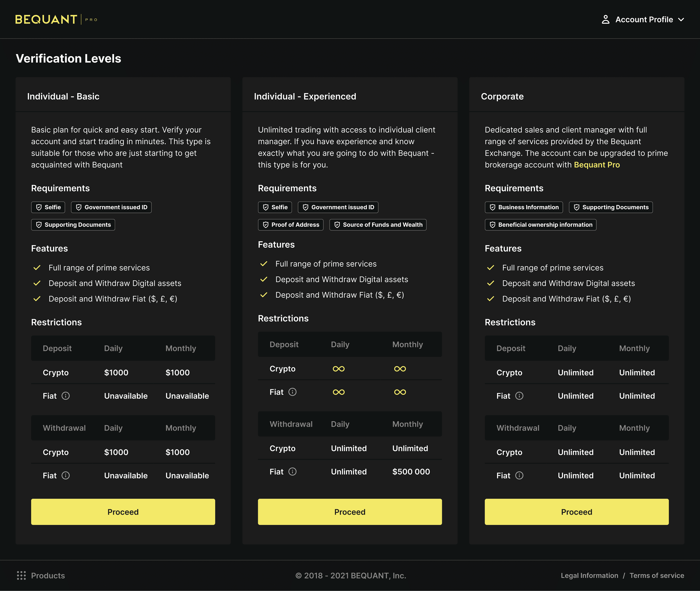Viewport: 700px width, 591px height.
Task: Click Business Information requirement tag
Action: point(524,207)
